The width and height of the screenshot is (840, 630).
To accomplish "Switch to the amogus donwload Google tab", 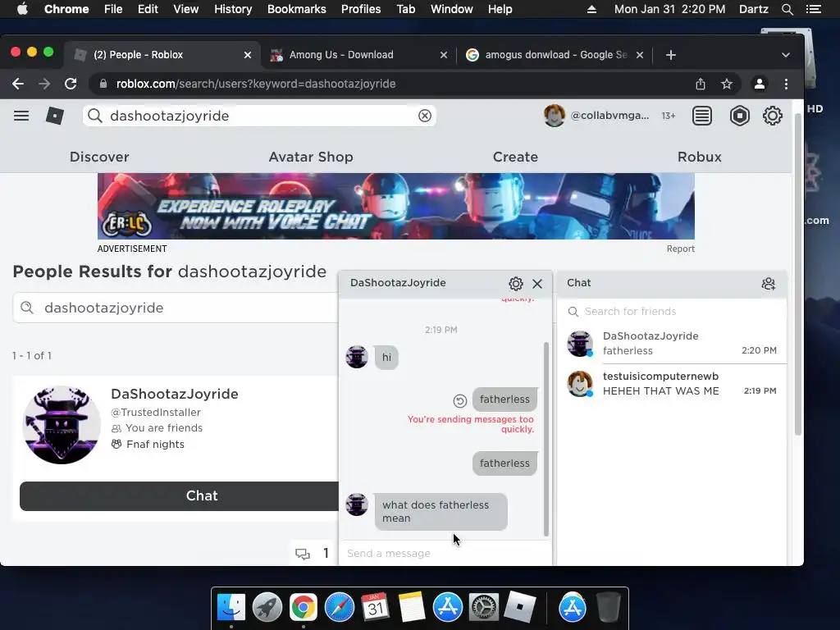I will pos(555,55).
